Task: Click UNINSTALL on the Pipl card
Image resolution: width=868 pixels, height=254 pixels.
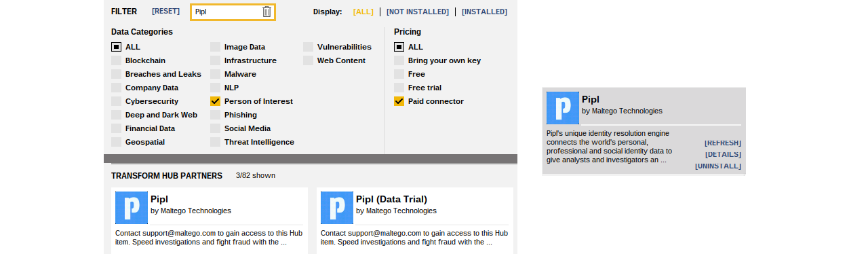Action: (718, 166)
